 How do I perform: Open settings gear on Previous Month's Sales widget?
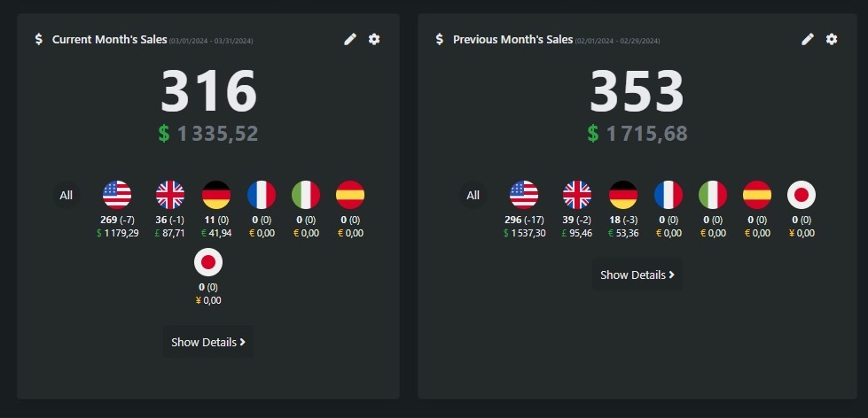(x=832, y=39)
